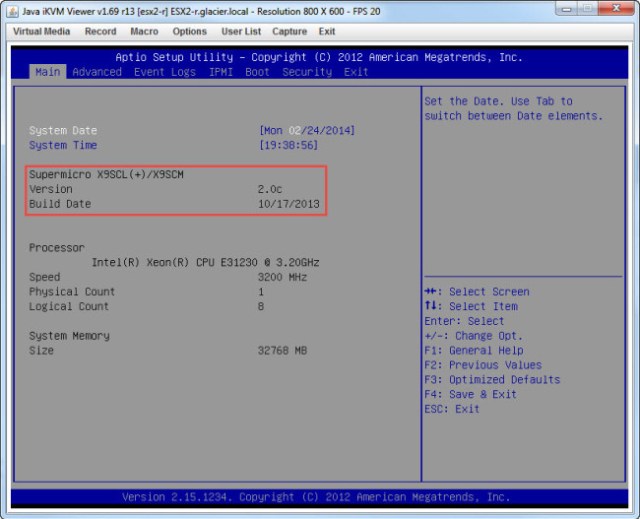Click the version value 2.0c
640x519 pixels.
point(270,189)
